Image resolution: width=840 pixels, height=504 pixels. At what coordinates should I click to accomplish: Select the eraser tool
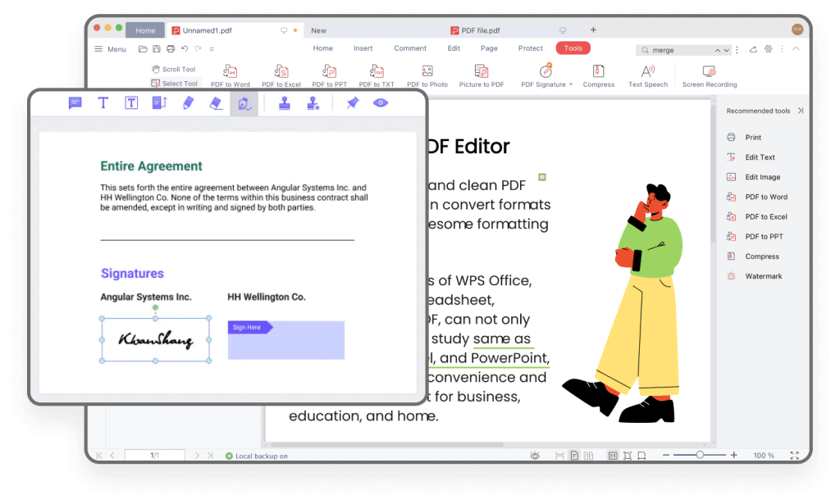215,102
